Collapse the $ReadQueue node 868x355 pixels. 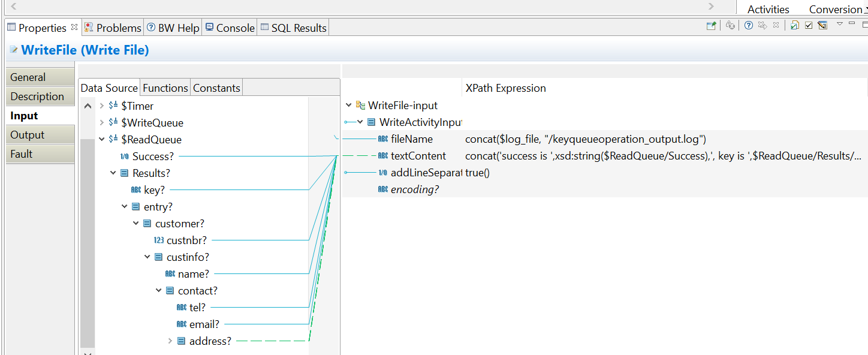point(102,140)
